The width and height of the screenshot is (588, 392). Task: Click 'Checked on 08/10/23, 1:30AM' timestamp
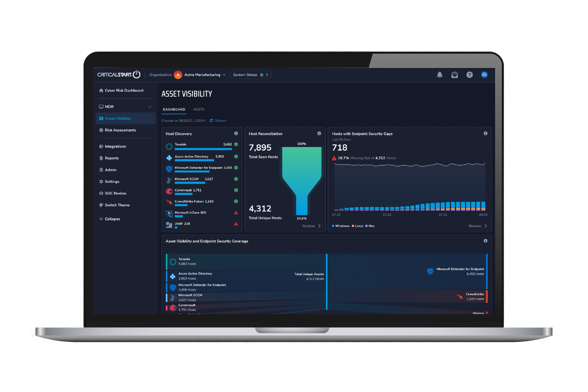183,121
